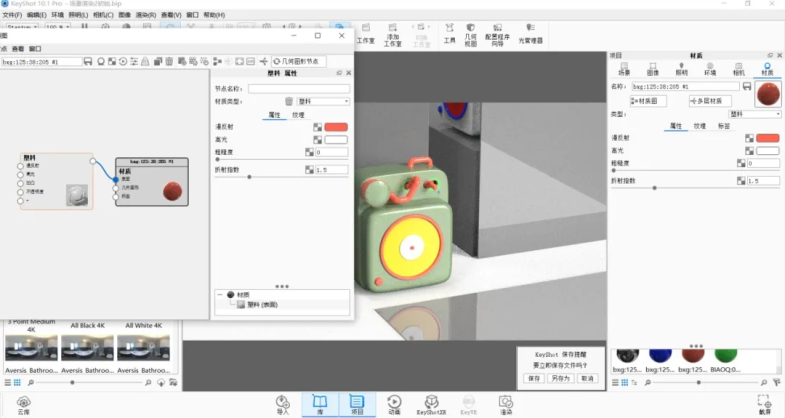Select the All Black 4K environment thumbnail

tap(88, 346)
